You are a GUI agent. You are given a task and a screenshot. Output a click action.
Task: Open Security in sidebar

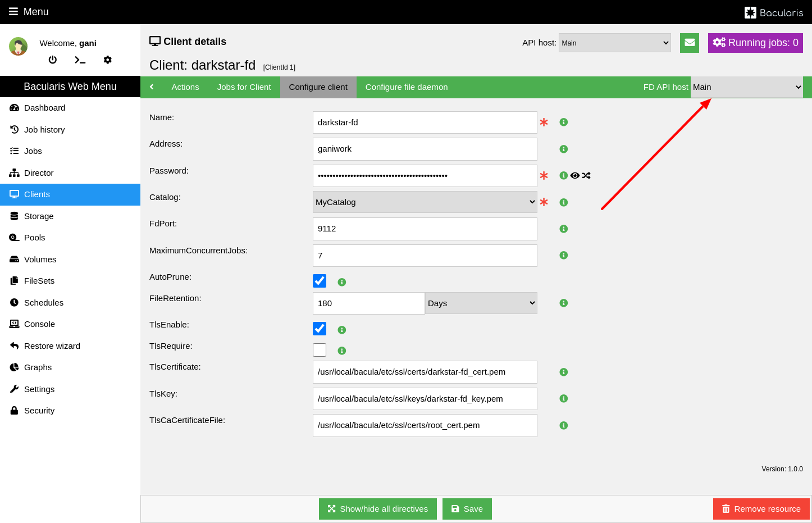[70, 411]
